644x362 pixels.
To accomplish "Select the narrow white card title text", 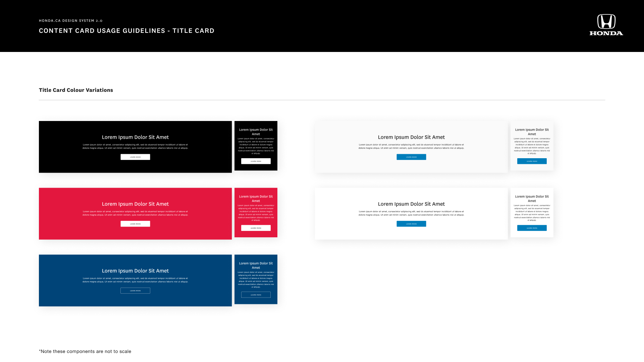I will click(532, 199).
